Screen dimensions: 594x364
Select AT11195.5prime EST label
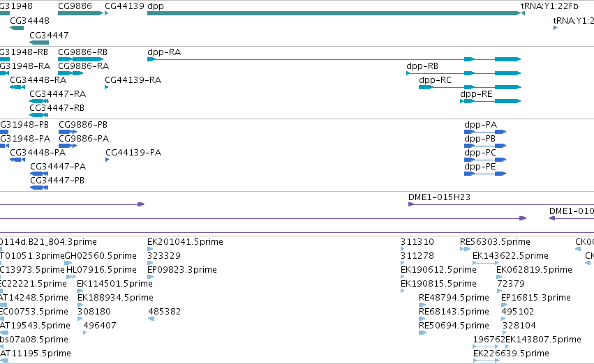[35, 353]
